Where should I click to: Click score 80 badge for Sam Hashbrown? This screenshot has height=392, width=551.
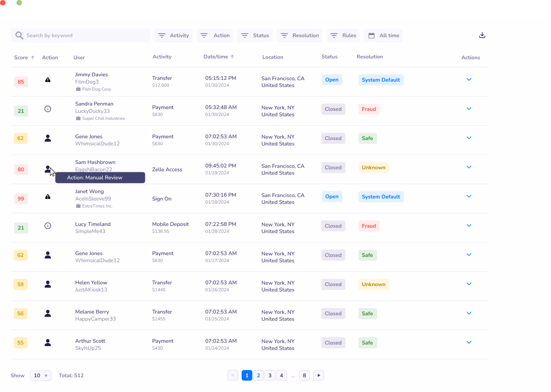pos(21,169)
